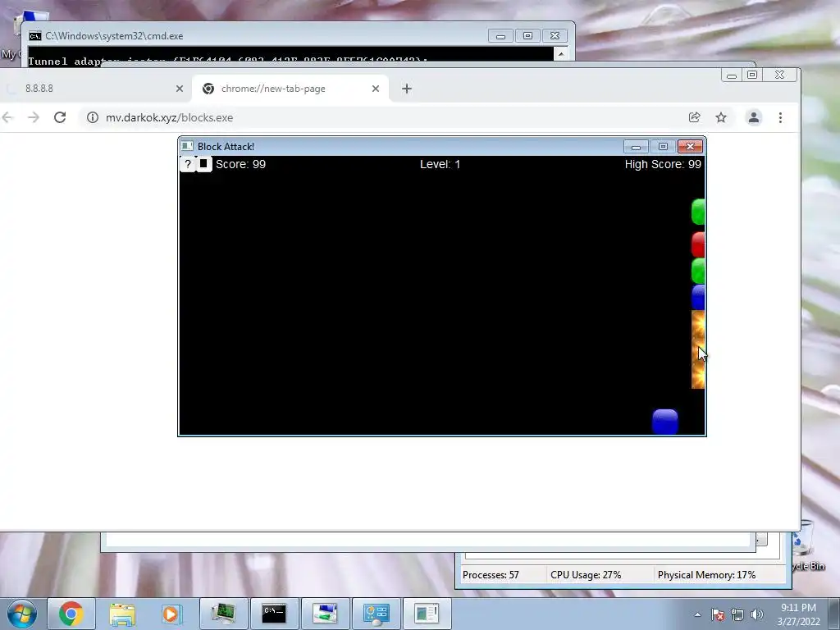Close the Block Attack window
The width and height of the screenshot is (840, 630).
pos(691,147)
